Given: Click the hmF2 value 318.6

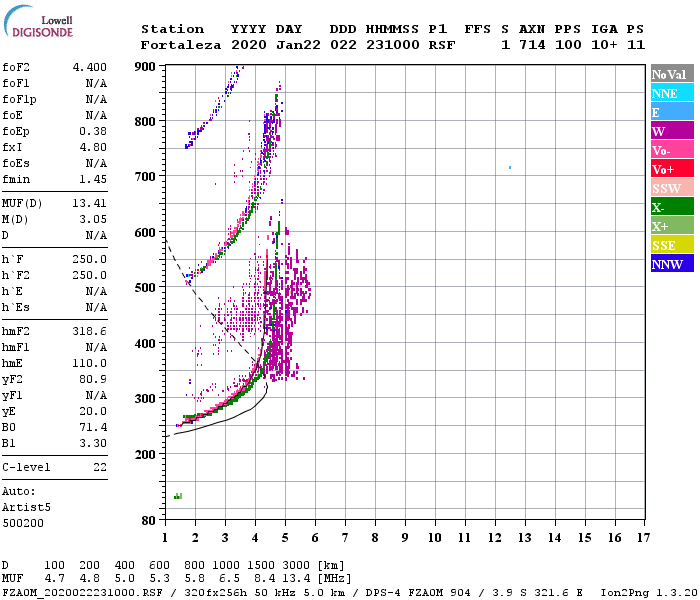Looking at the screenshot, I should point(90,331).
